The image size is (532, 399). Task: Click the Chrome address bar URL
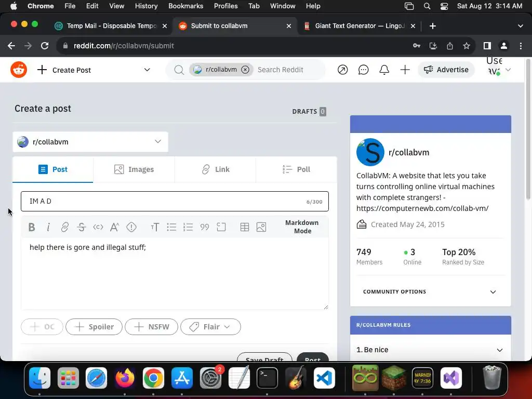coord(124,46)
